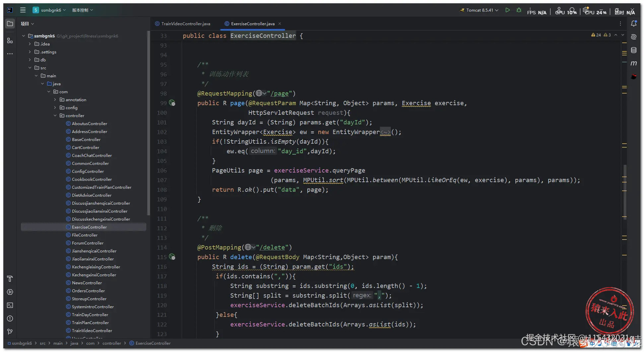Open the Tomcat 8.5.41 run configuration dropdown
644x352 pixels.
pyautogui.click(x=479, y=10)
